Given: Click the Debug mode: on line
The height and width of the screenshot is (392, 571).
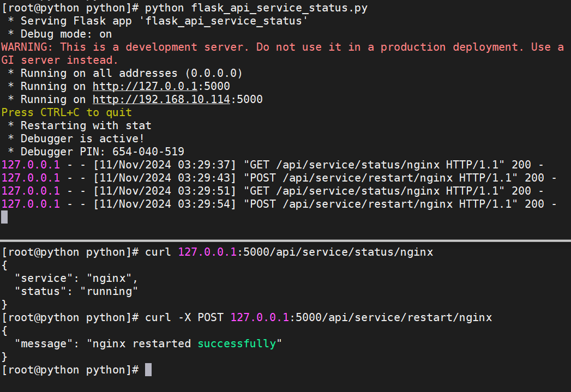Looking at the screenshot, I should (x=66, y=34).
